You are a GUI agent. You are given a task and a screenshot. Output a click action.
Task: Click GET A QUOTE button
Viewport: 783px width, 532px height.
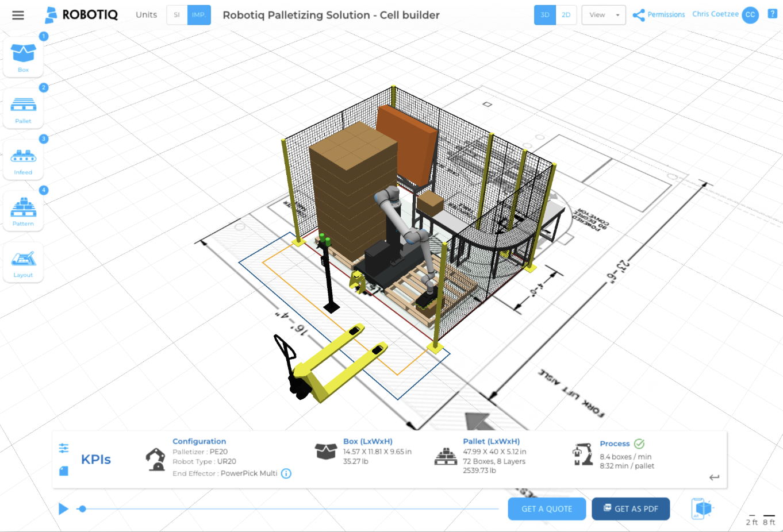click(547, 508)
